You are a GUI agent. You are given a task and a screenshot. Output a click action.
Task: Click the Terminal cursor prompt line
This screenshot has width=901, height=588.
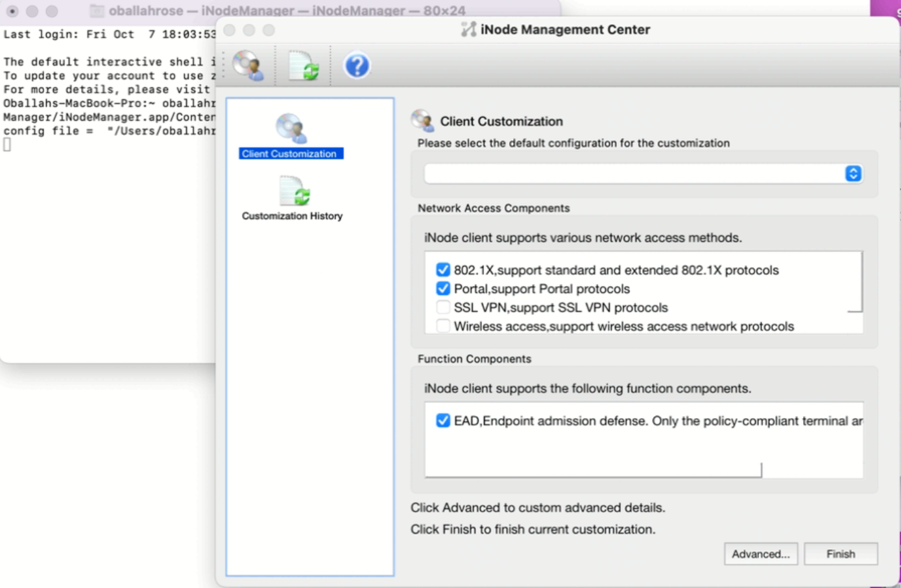[x=7, y=145]
